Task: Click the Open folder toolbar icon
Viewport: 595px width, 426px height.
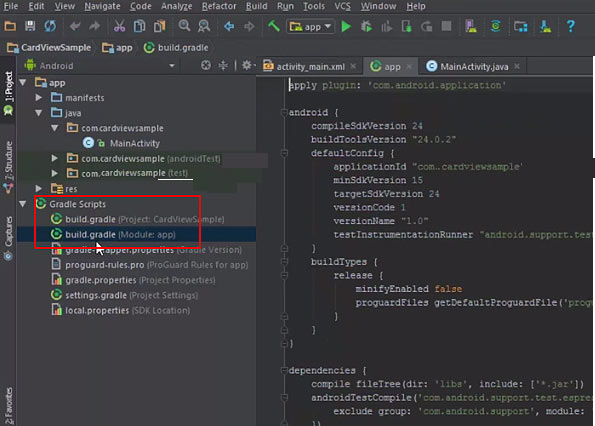Action: (x=10, y=26)
